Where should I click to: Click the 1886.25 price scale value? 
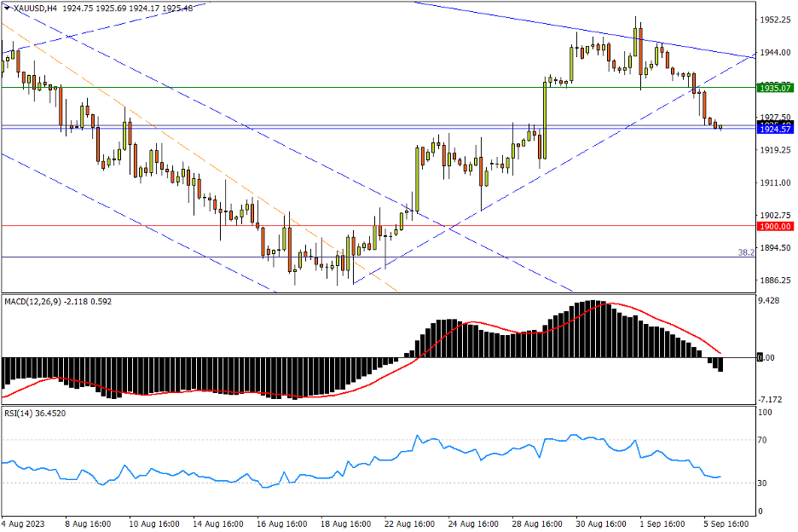pyautogui.click(x=774, y=280)
